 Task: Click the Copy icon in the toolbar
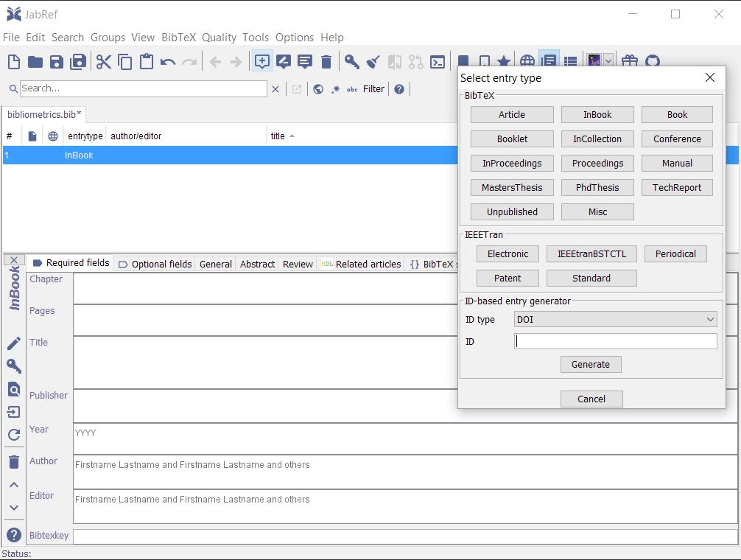coord(124,62)
